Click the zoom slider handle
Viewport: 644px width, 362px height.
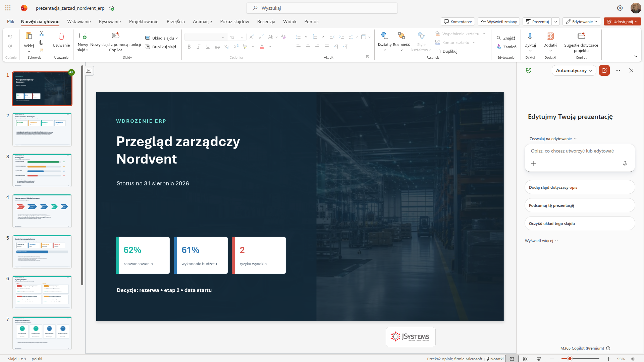click(x=570, y=359)
